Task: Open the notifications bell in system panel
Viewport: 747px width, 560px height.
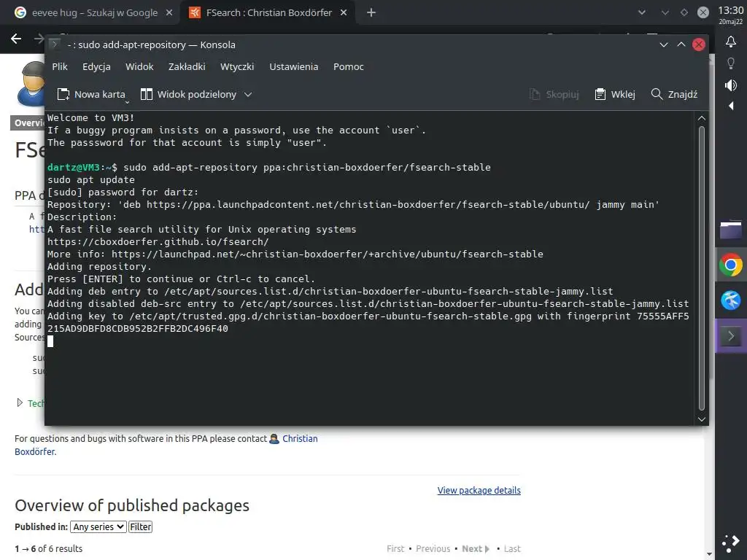Action: coord(731,42)
